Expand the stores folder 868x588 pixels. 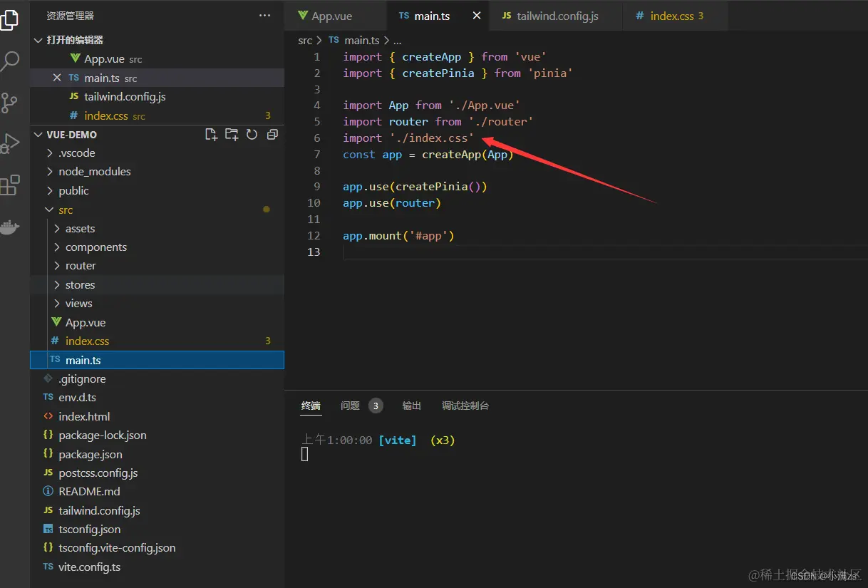[157, 284]
